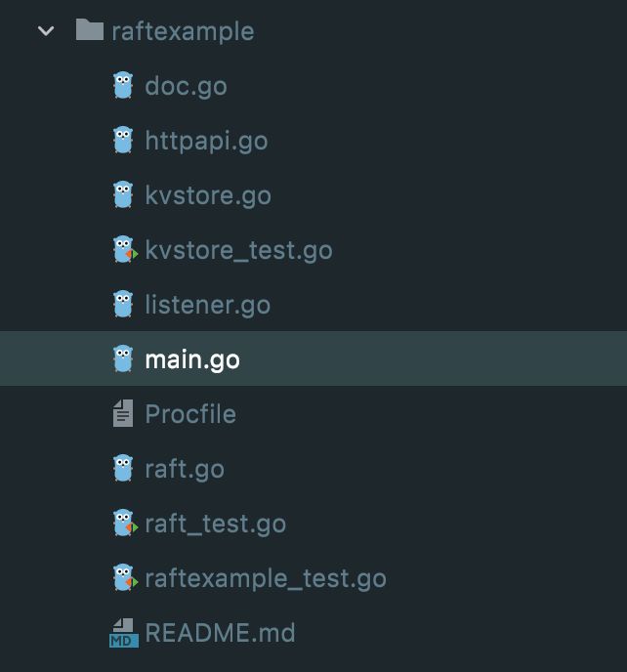Click the gopher icon next to httpapi.go
627x672 pixels.
coord(123,140)
